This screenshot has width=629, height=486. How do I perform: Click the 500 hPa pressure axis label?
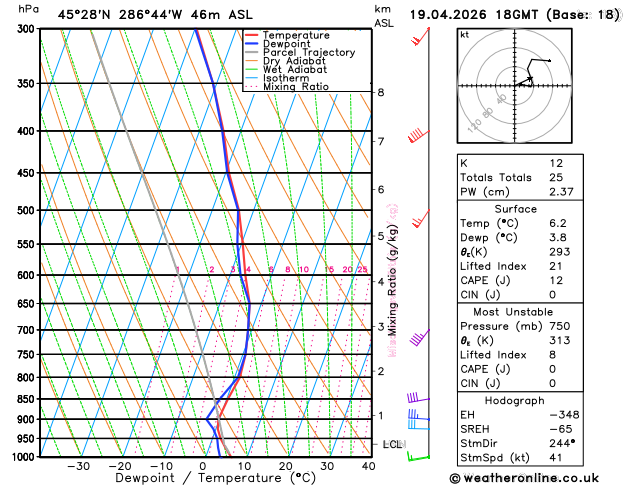(x=26, y=211)
